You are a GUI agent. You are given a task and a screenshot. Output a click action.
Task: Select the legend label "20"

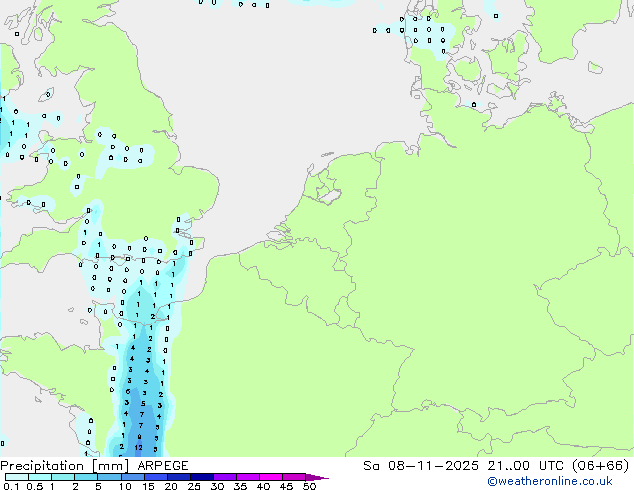click(x=171, y=486)
